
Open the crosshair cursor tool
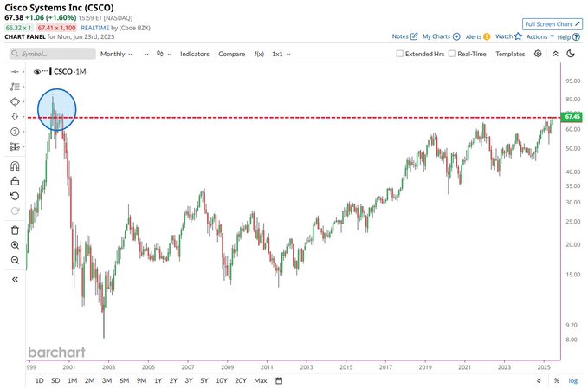(x=15, y=72)
